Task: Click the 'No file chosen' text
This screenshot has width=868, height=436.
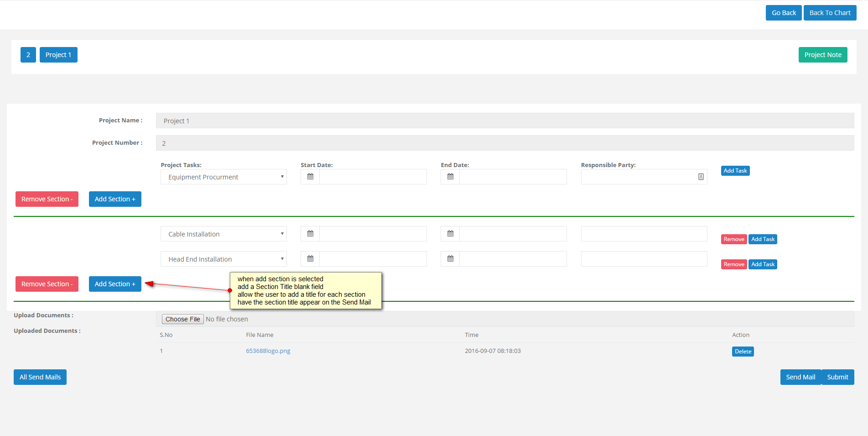Action: click(x=227, y=319)
